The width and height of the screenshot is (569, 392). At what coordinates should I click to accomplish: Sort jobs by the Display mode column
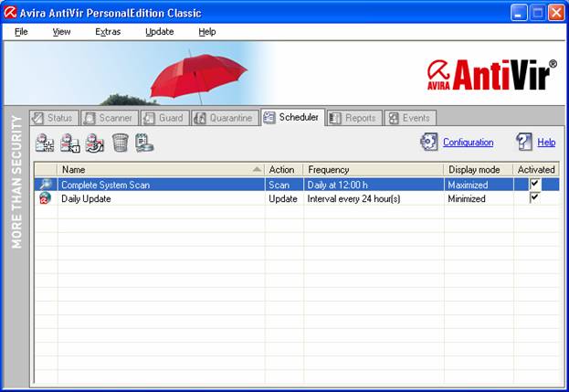coord(477,169)
